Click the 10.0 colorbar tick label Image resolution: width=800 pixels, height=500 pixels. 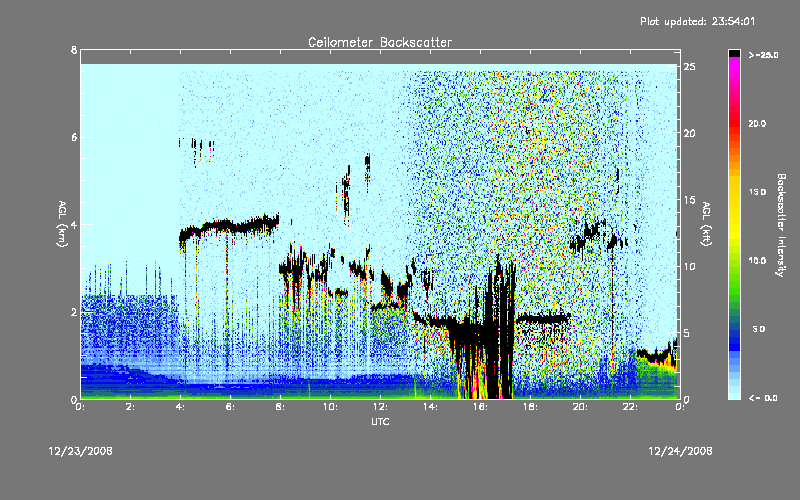click(x=757, y=261)
